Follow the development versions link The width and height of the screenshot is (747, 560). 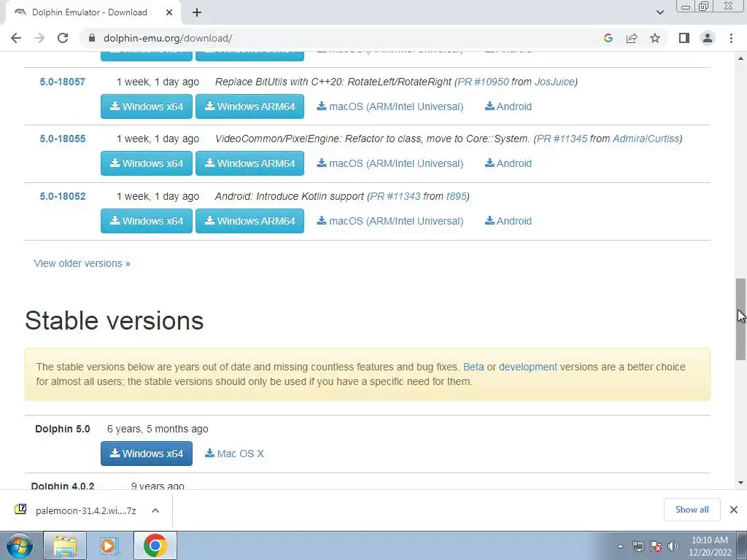tap(528, 367)
